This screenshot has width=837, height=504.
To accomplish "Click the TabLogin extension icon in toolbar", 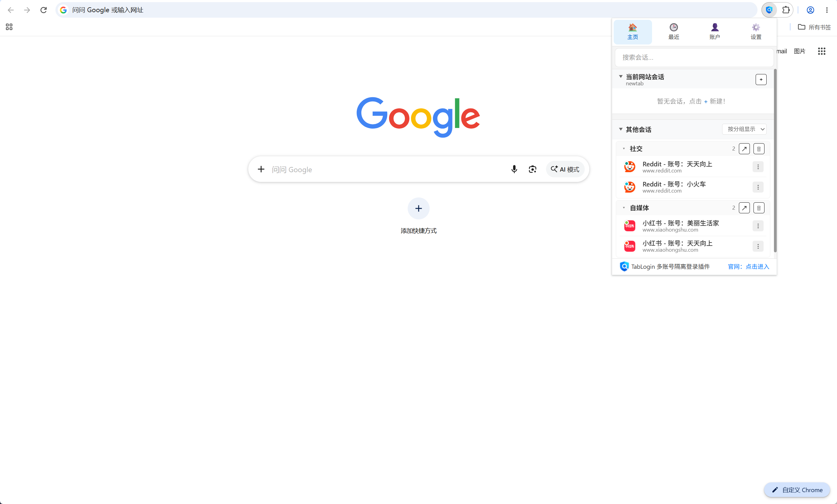I will [769, 10].
